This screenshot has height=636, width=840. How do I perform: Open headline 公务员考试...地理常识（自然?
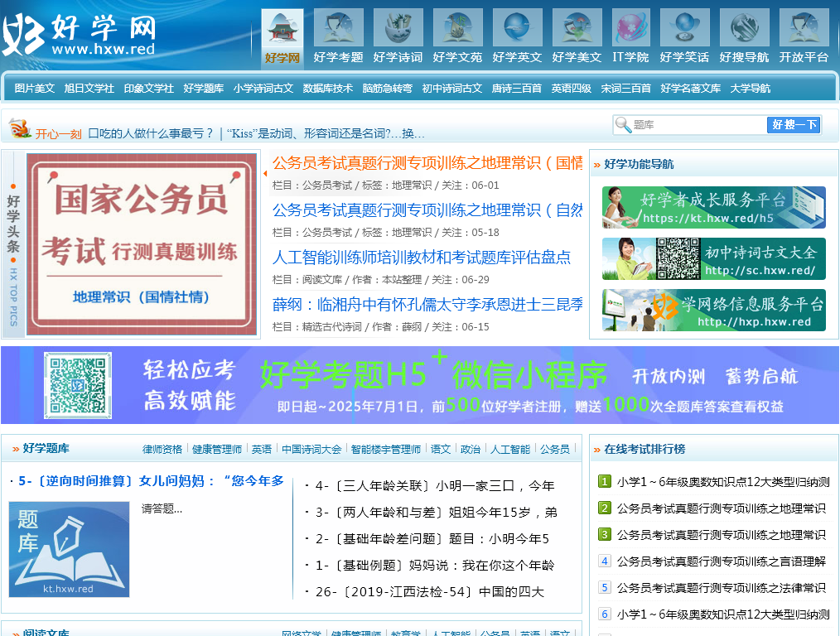pos(427,210)
